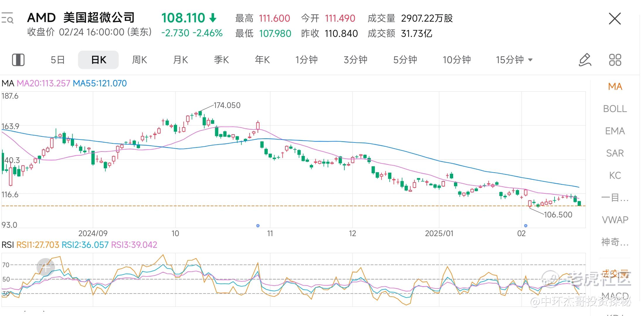Select the 3分钟 interval tab
Screen dimensions: 644x316
point(355,60)
